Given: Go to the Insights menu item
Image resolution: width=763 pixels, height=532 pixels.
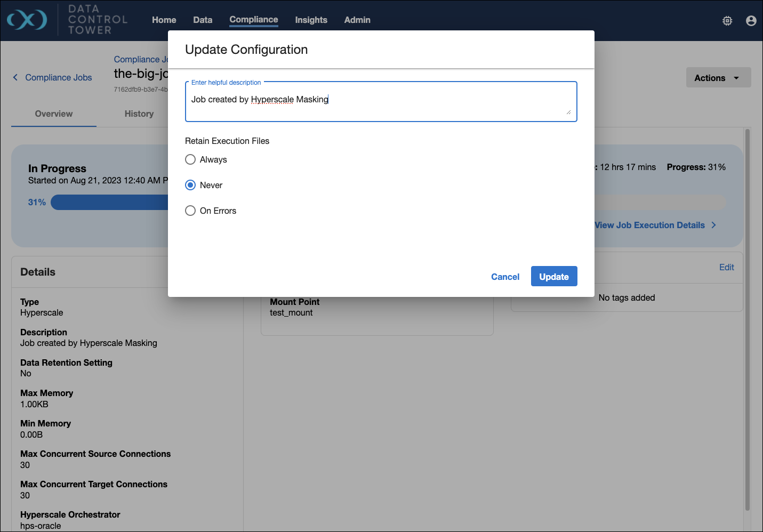Looking at the screenshot, I should click(311, 20).
